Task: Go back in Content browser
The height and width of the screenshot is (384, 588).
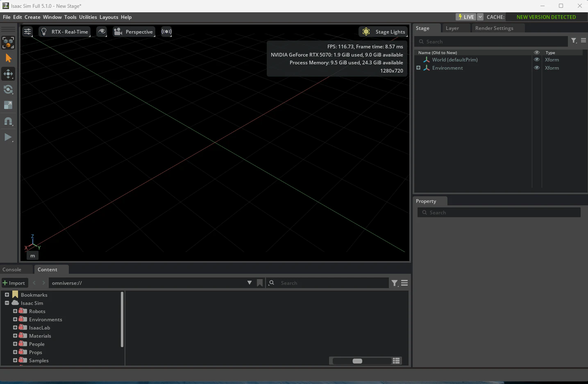Action: [34, 283]
